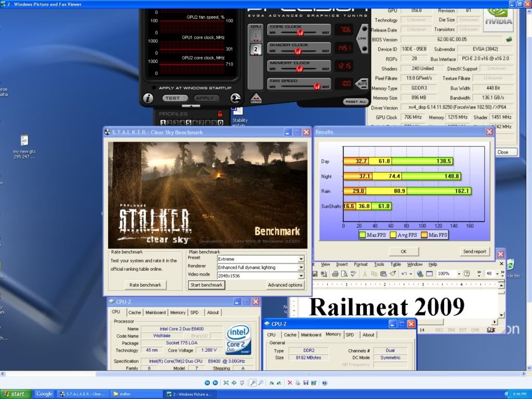Screen dimensions: 532x399
Task: Click the EVGA Precision info icon
Action: [148, 98]
